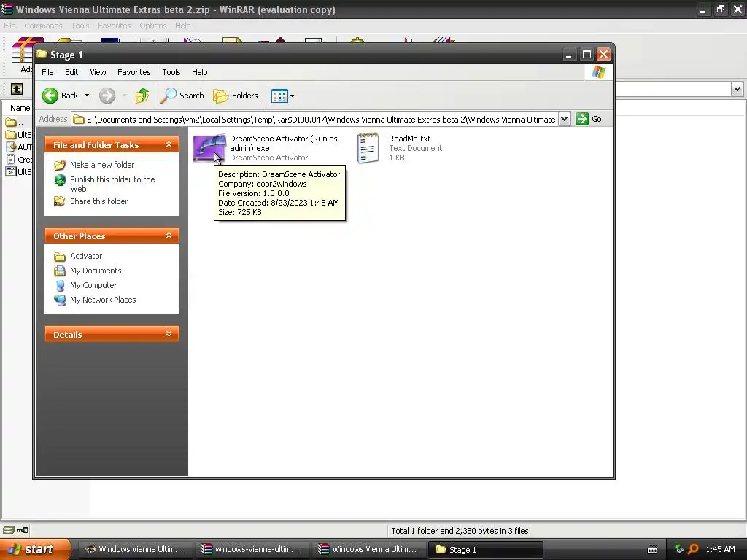Viewport: 747px width, 560px height.
Task: Click Publish this folder to the Web
Action: coord(112,184)
